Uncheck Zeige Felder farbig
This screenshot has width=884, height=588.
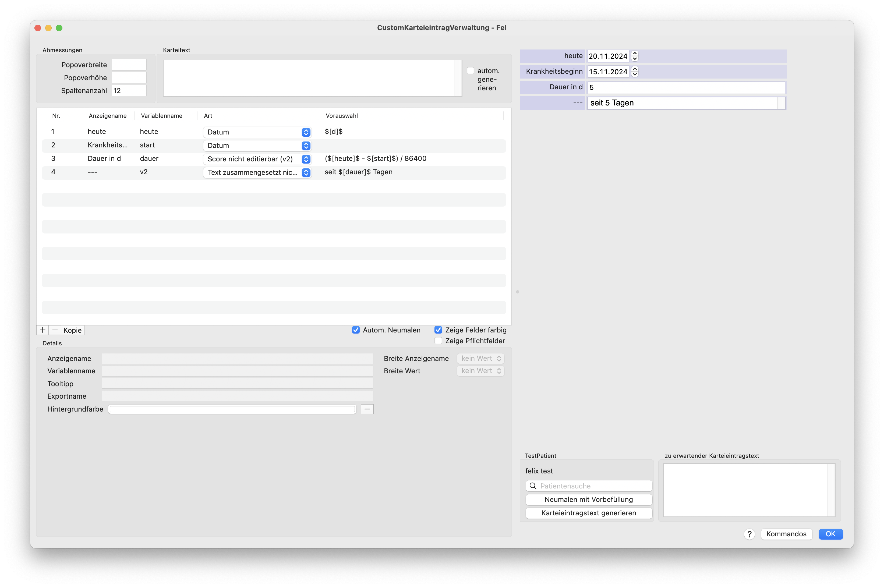438,330
